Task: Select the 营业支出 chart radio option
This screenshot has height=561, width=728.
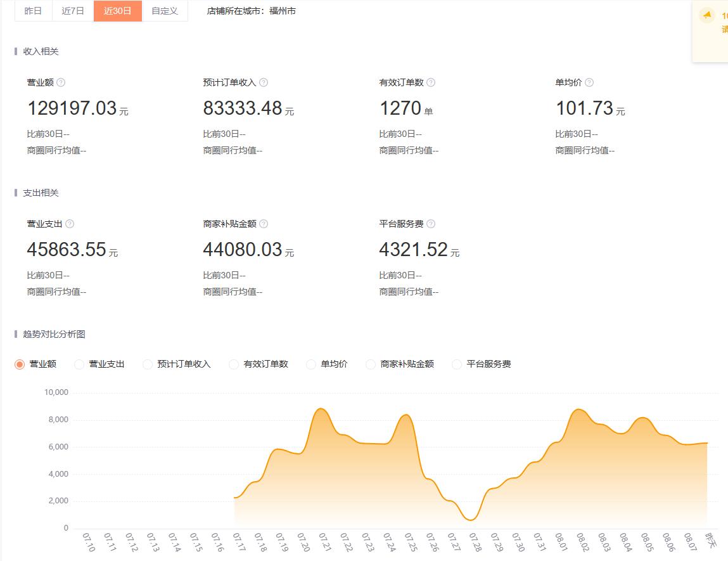Action: point(79,364)
